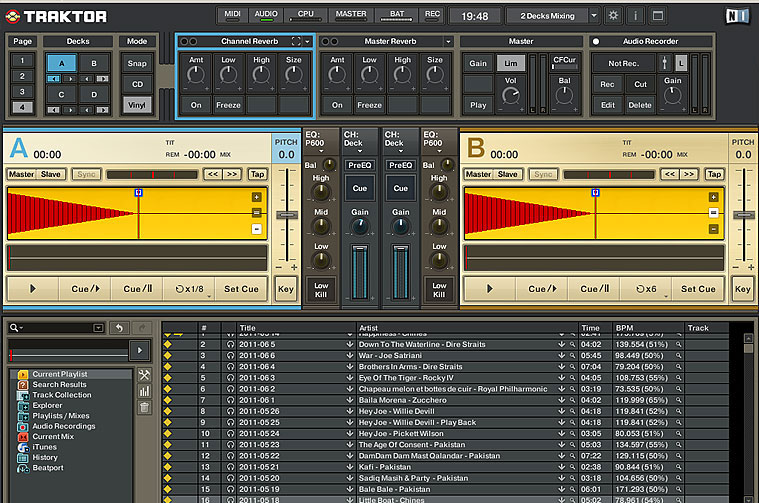Toggle Deck A Sync button
The width and height of the screenshot is (759, 503).
(x=87, y=174)
